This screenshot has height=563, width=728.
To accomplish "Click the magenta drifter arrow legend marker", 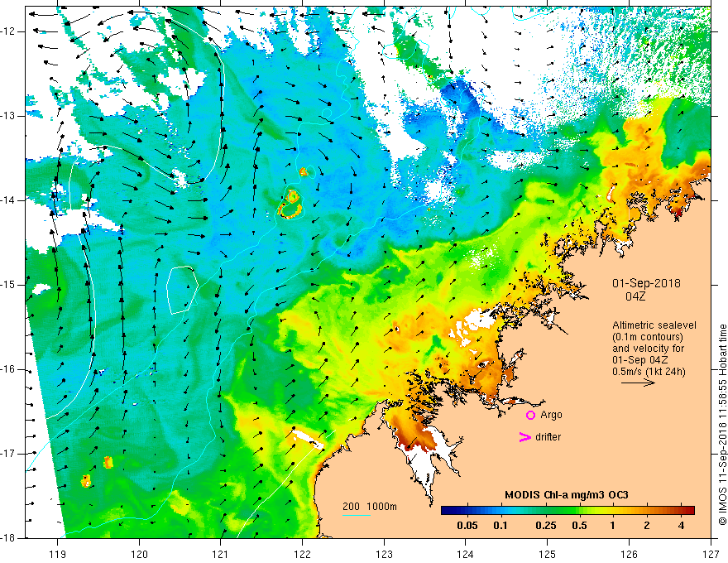I will (x=524, y=437).
